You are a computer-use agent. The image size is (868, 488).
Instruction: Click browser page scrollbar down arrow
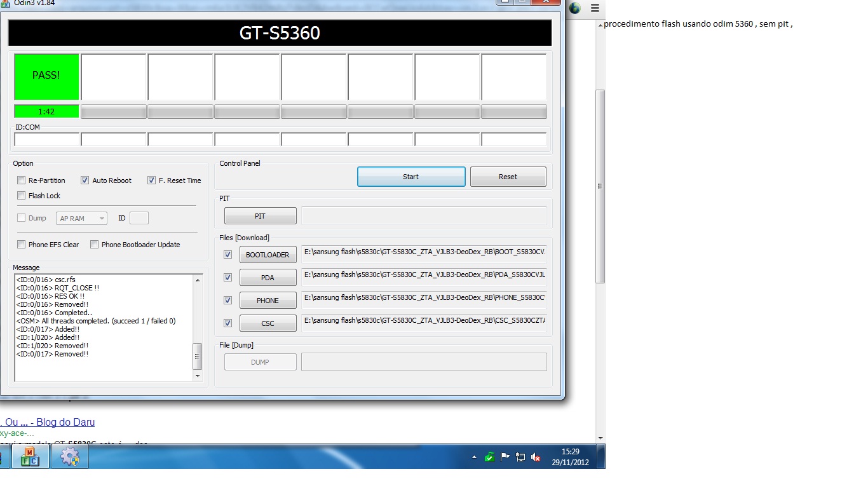coord(600,438)
